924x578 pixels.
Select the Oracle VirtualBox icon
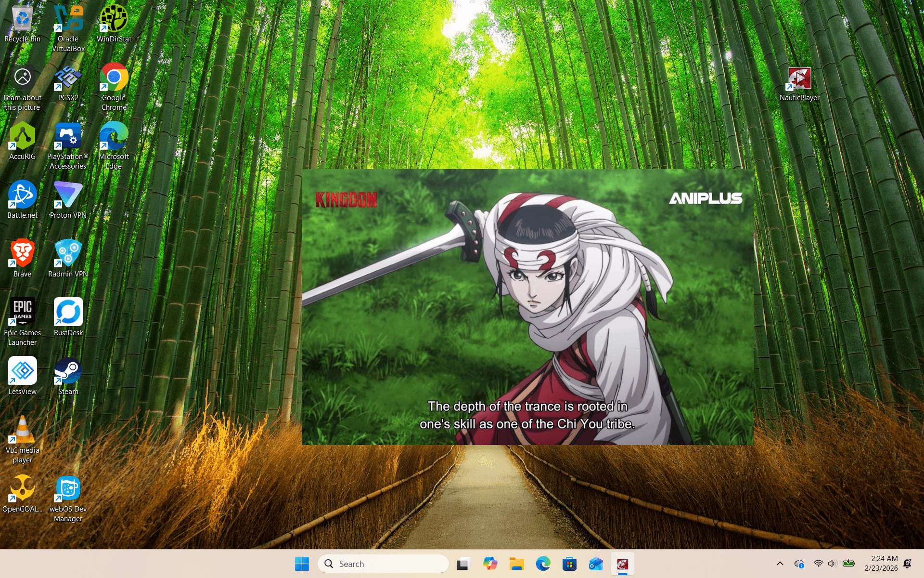[x=68, y=19]
